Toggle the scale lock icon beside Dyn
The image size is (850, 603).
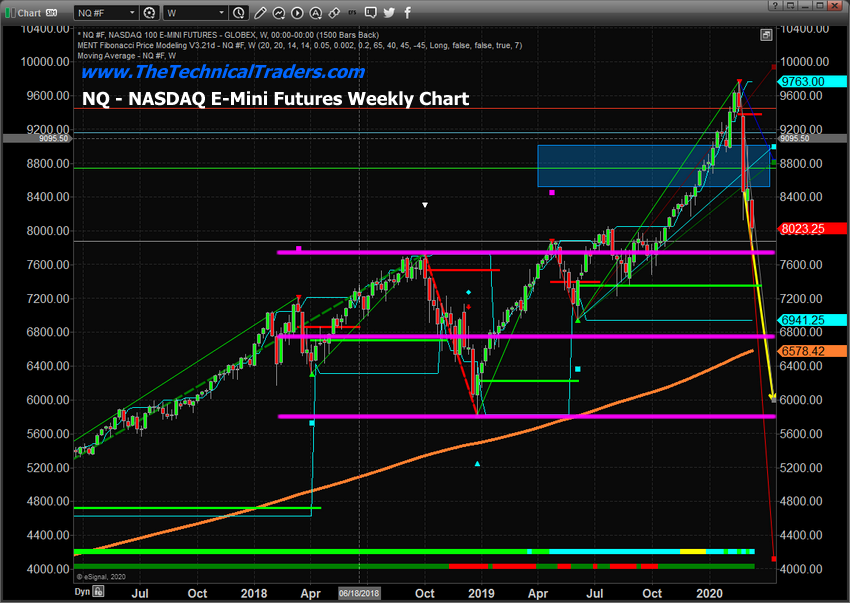click(98, 591)
